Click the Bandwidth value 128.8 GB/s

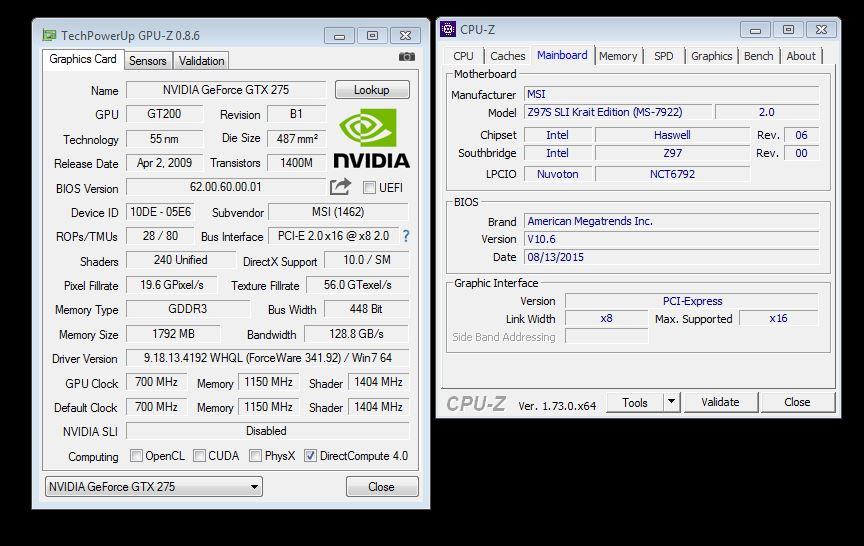(357, 334)
